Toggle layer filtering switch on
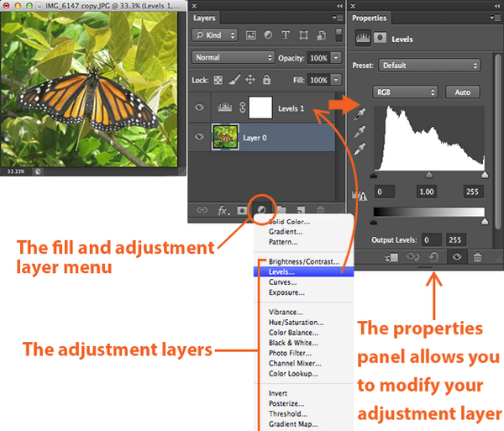 (x=339, y=35)
